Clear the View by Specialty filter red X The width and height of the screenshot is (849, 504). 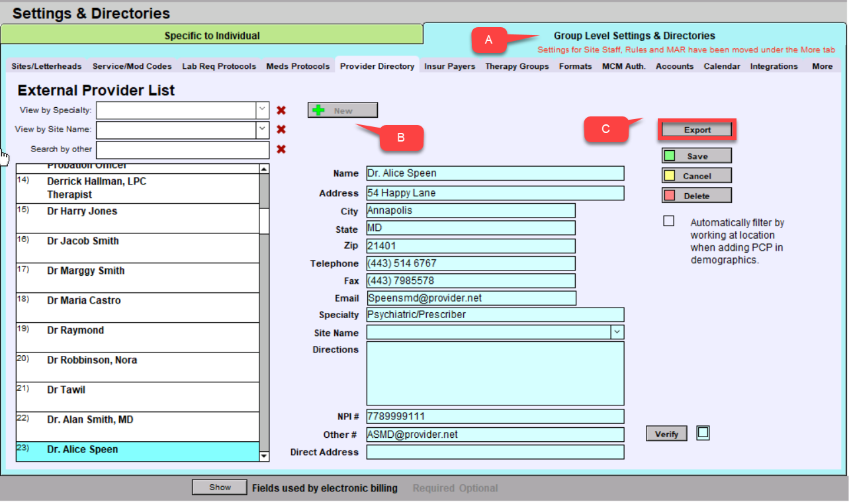click(281, 110)
